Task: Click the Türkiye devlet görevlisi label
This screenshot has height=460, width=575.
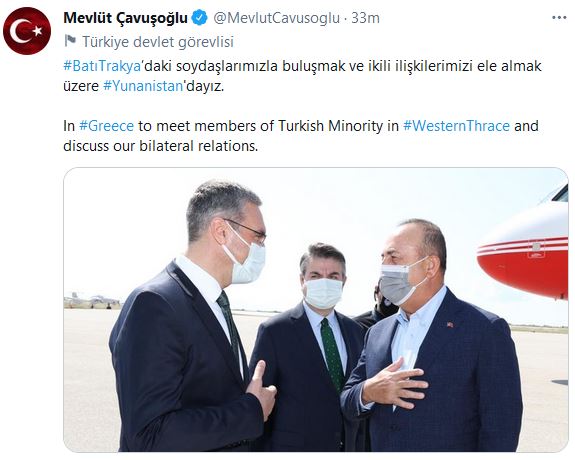Action: 158,42
